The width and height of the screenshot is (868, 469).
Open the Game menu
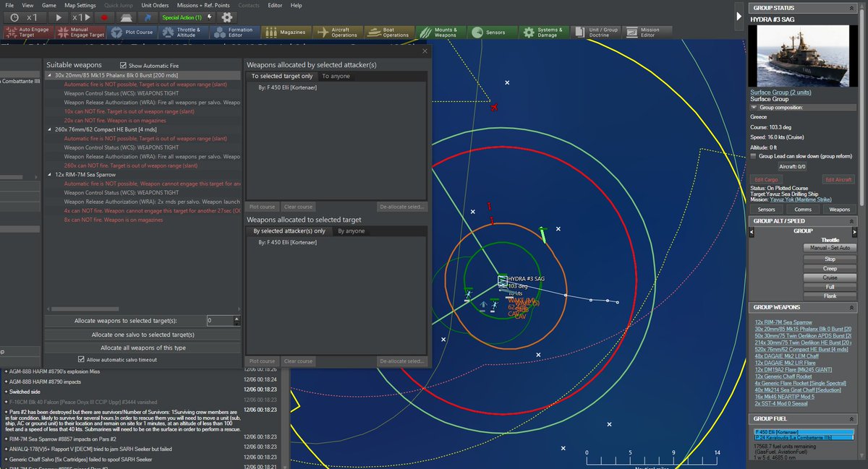point(49,5)
